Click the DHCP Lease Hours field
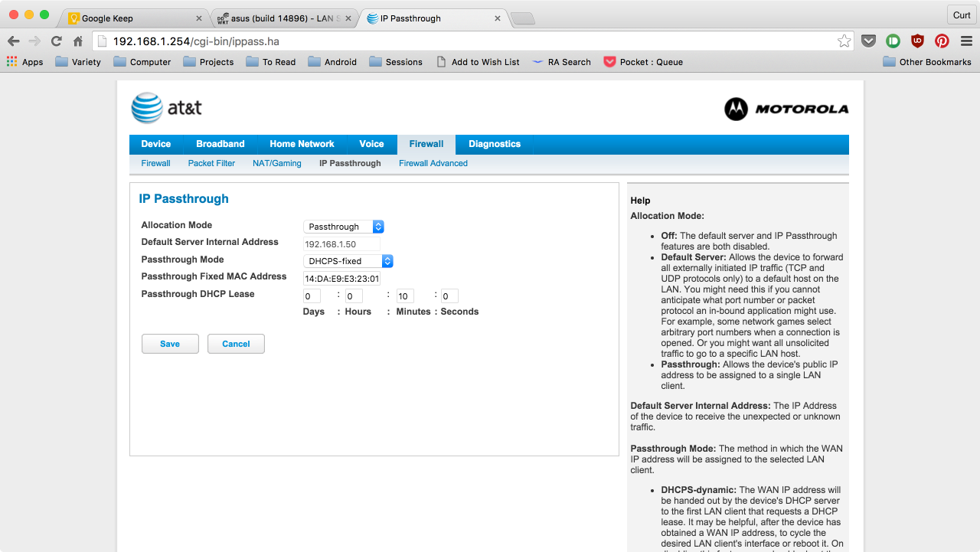The image size is (980, 552). pyautogui.click(x=354, y=296)
